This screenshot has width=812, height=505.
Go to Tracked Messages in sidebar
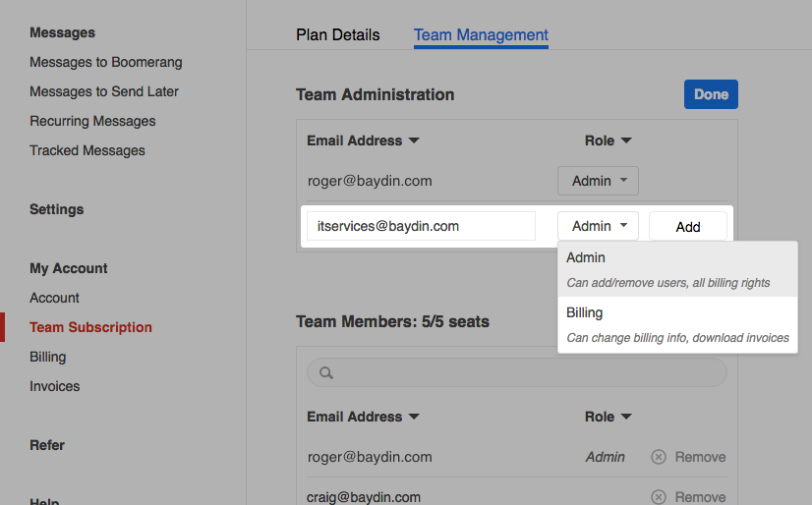click(87, 150)
